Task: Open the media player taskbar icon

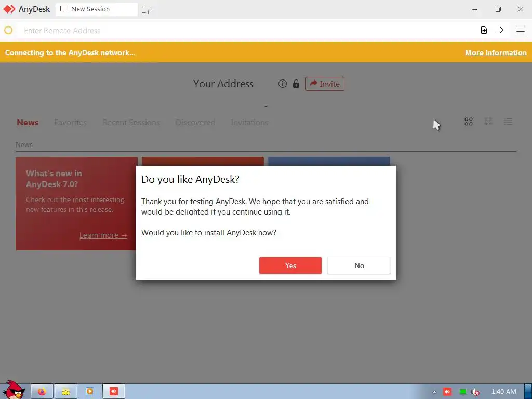Action: click(x=89, y=392)
